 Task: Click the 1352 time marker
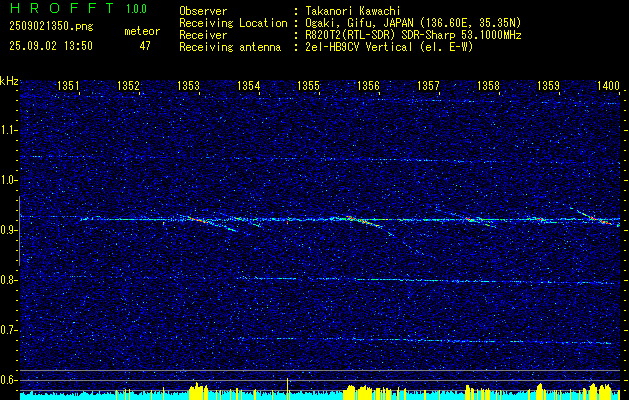tap(128, 85)
